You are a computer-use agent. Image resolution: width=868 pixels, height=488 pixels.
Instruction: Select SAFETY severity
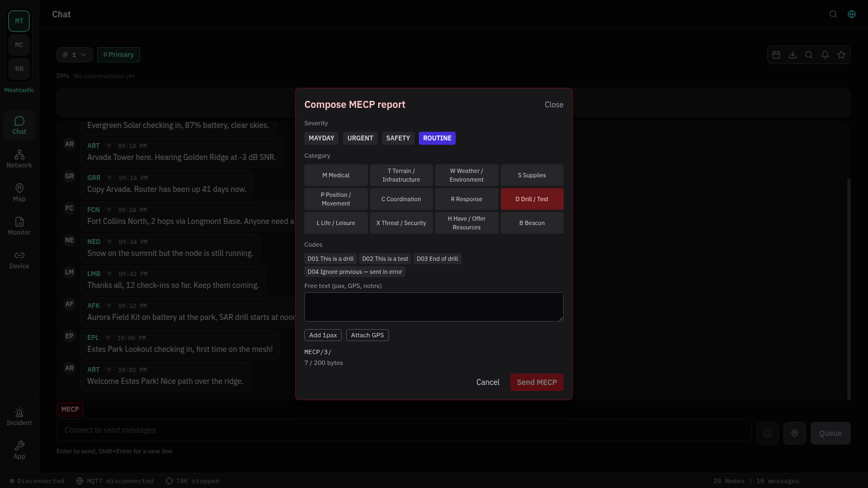(x=398, y=138)
